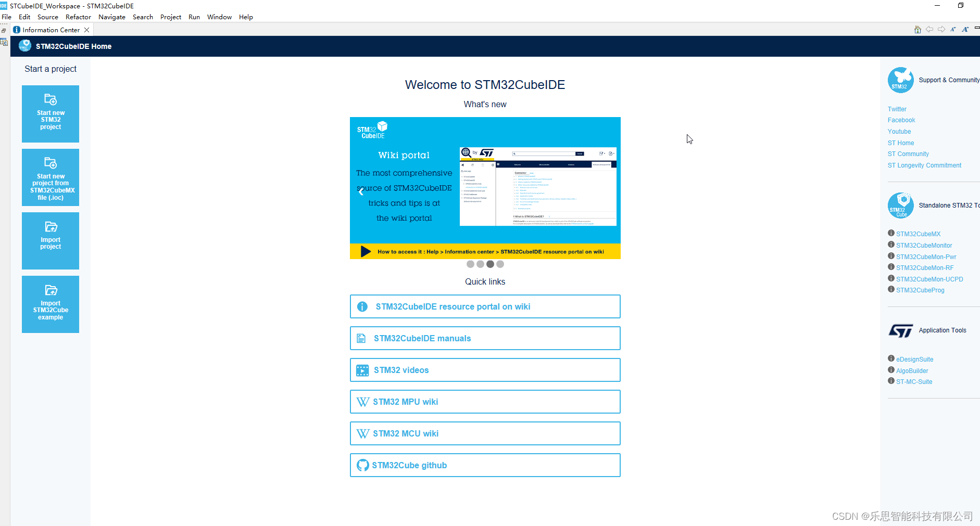Open the STM32CubeProg link
The image size is (980, 526).
coord(920,290)
